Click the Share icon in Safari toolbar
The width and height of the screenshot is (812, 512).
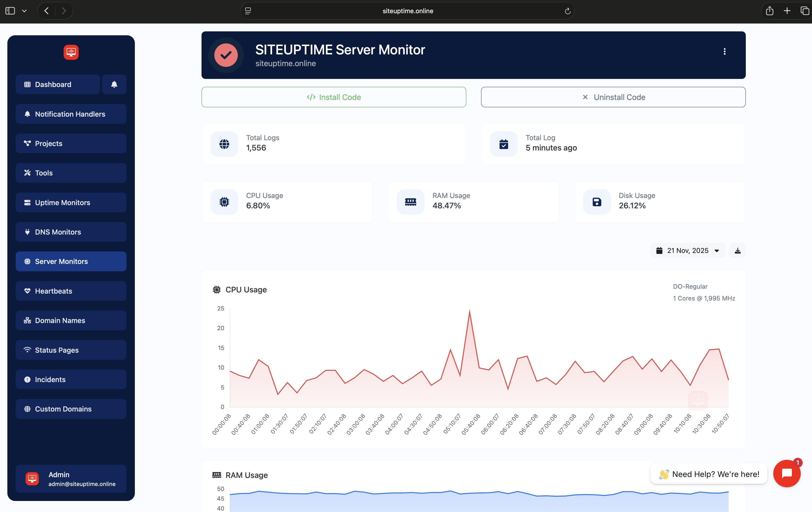coord(770,11)
